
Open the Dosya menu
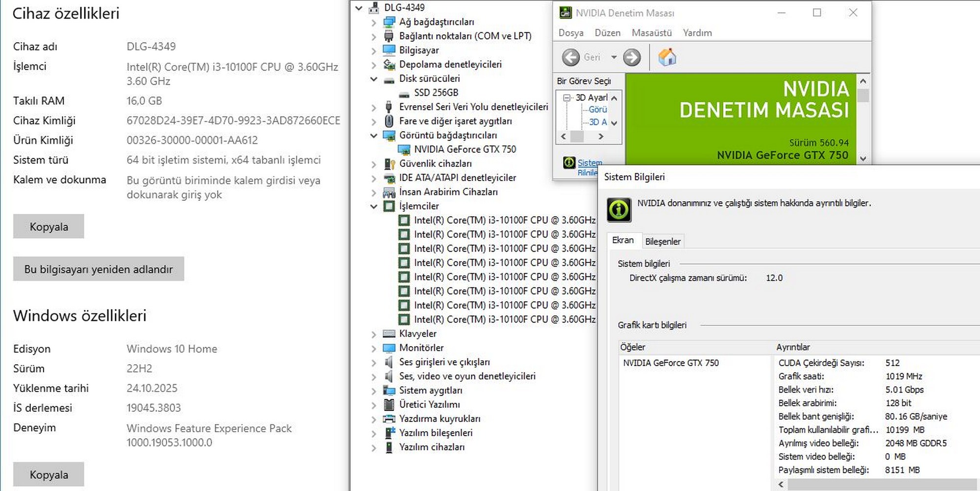click(571, 33)
